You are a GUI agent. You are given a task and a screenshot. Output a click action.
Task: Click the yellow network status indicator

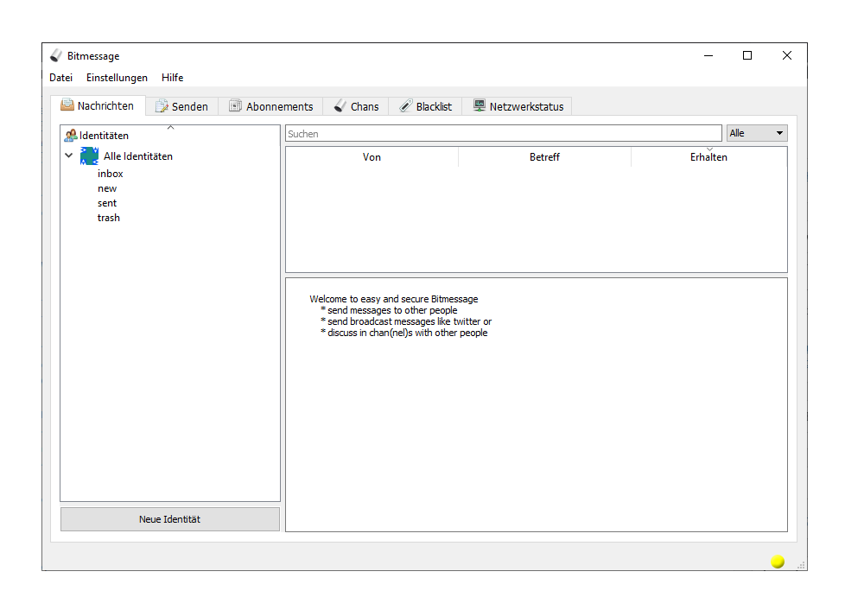[777, 562]
